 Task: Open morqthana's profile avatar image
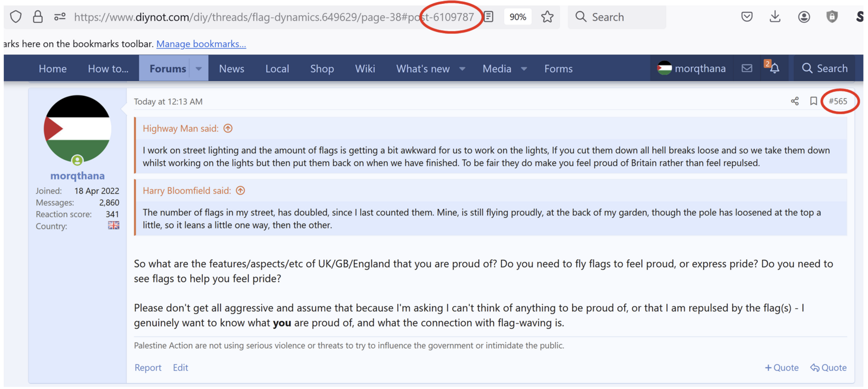point(78,129)
